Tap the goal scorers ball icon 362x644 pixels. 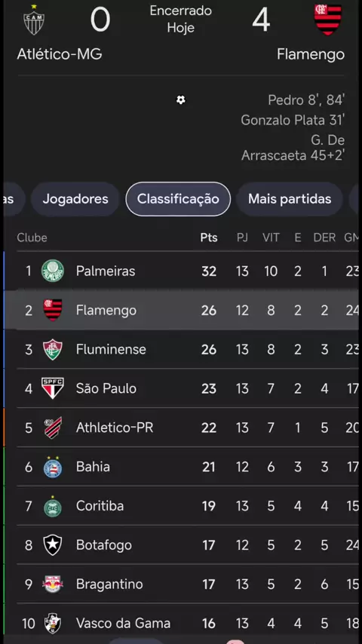point(181,100)
